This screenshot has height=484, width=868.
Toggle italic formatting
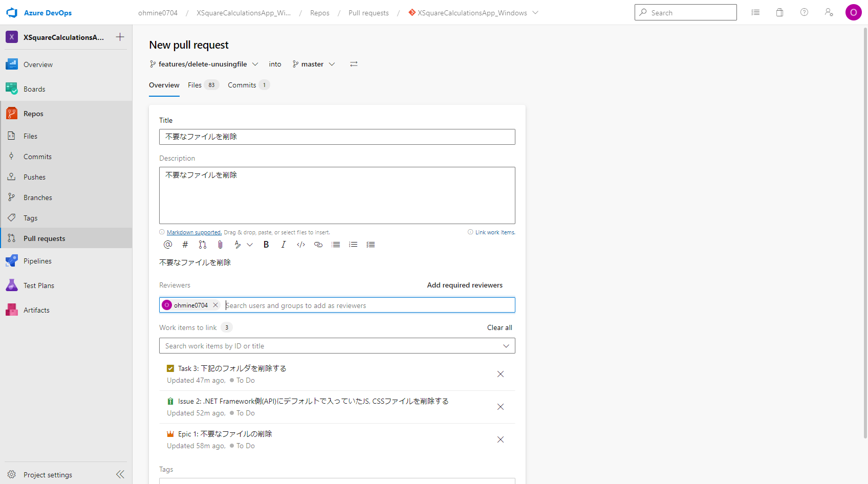pyautogui.click(x=284, y=245)
